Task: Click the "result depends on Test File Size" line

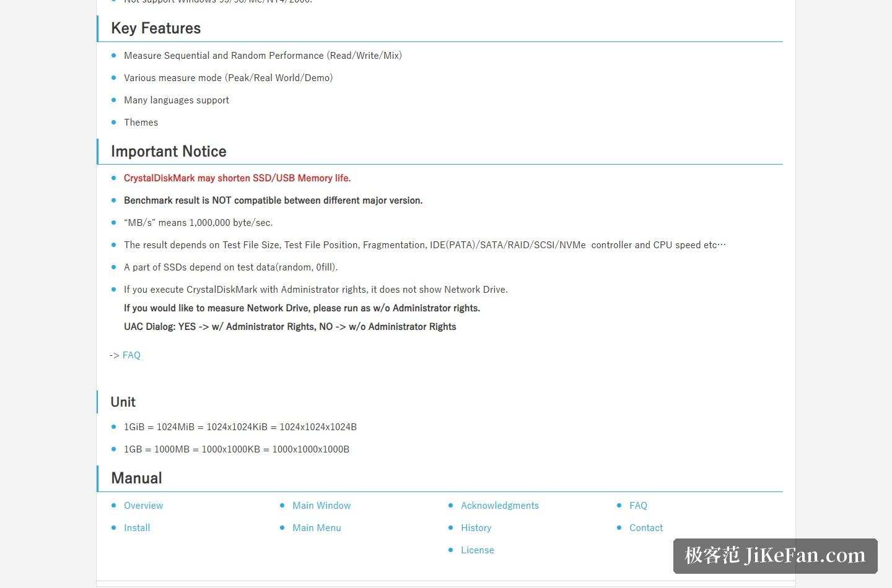Action: pyautogui.click(x=425, y=245)
